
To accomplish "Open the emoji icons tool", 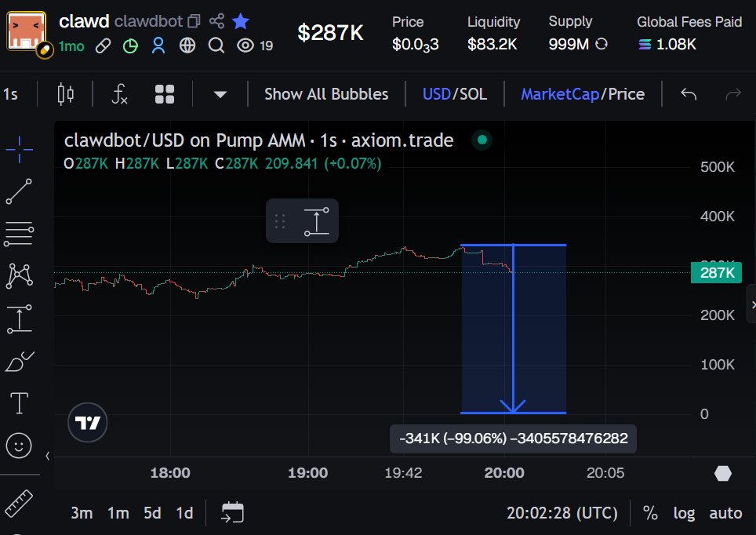I will click(x=19, y=446).
